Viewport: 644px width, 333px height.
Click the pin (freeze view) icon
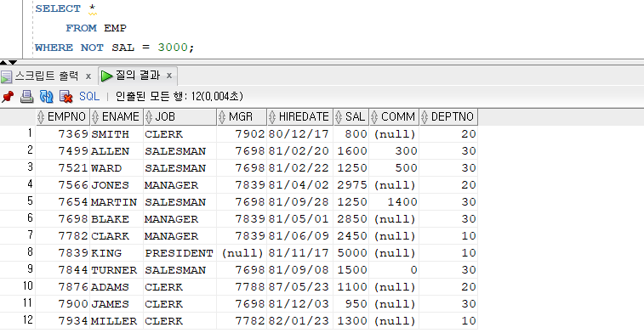coord(8,97)
